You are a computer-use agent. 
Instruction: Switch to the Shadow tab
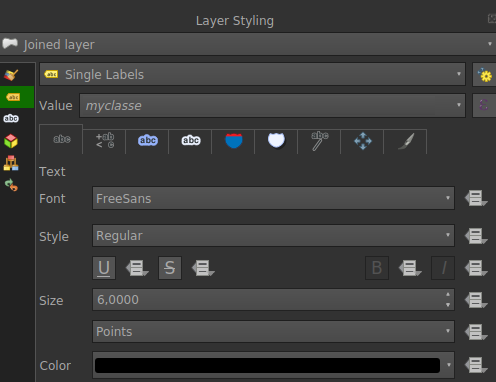[276, 141]
